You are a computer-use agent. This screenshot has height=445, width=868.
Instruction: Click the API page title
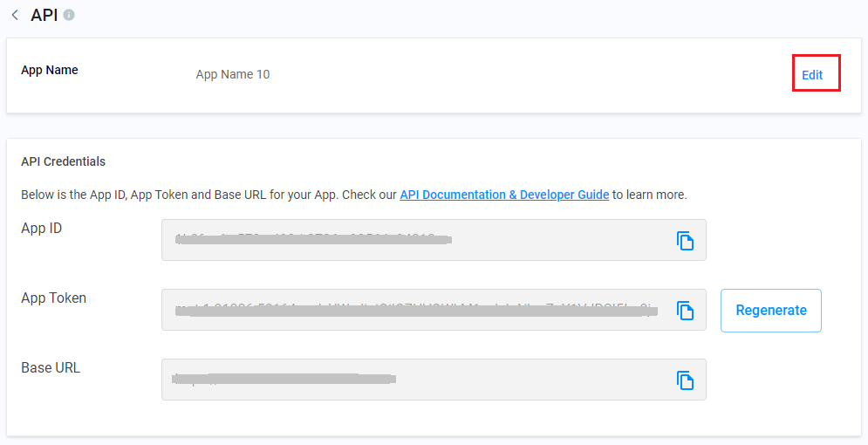coord(44,15)
